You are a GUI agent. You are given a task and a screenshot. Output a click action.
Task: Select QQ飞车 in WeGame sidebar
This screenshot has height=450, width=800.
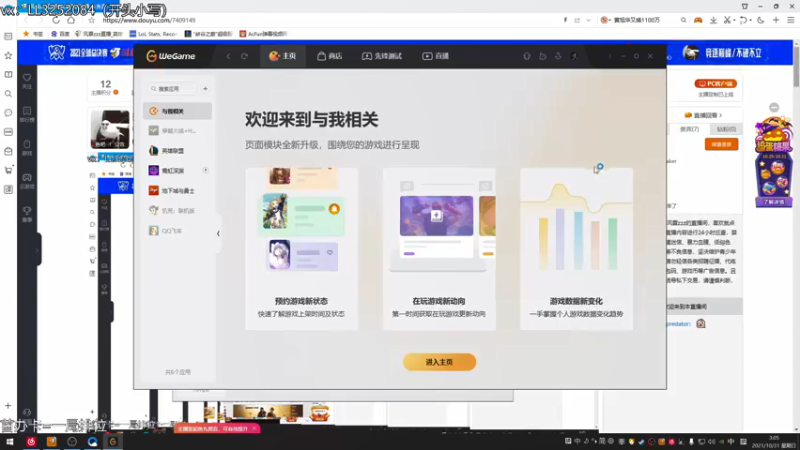tap(178, 231)
